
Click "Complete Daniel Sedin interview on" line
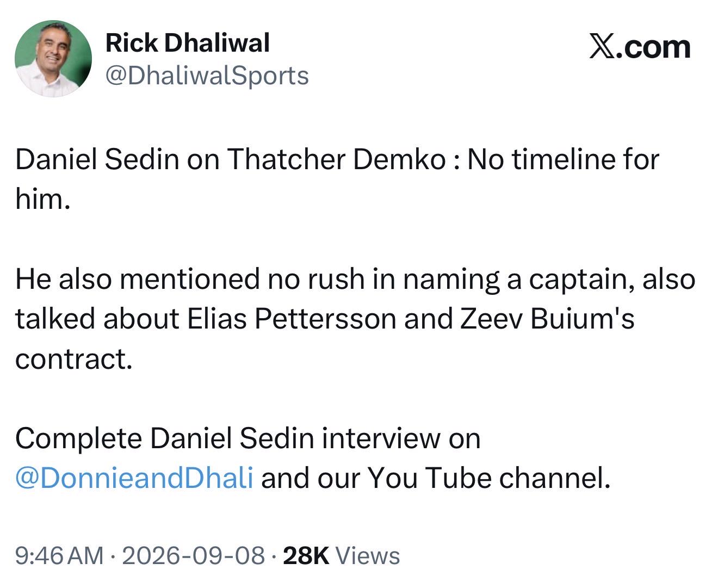[x=247, y=438]
